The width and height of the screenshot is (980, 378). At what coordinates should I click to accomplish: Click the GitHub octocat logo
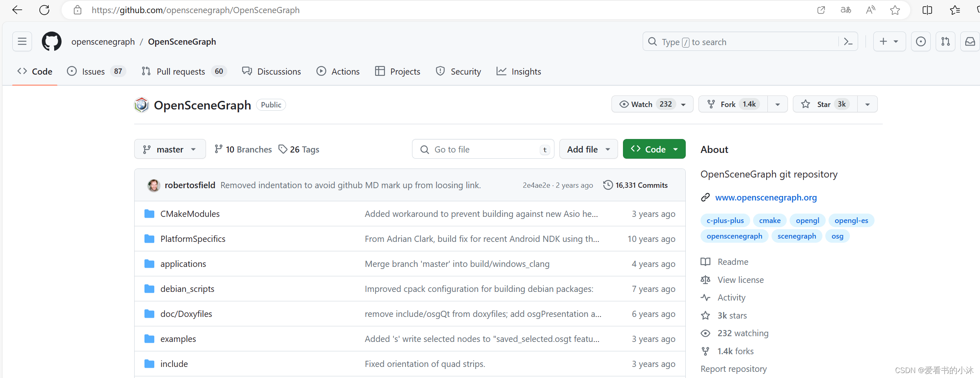[x=52, y=41]
